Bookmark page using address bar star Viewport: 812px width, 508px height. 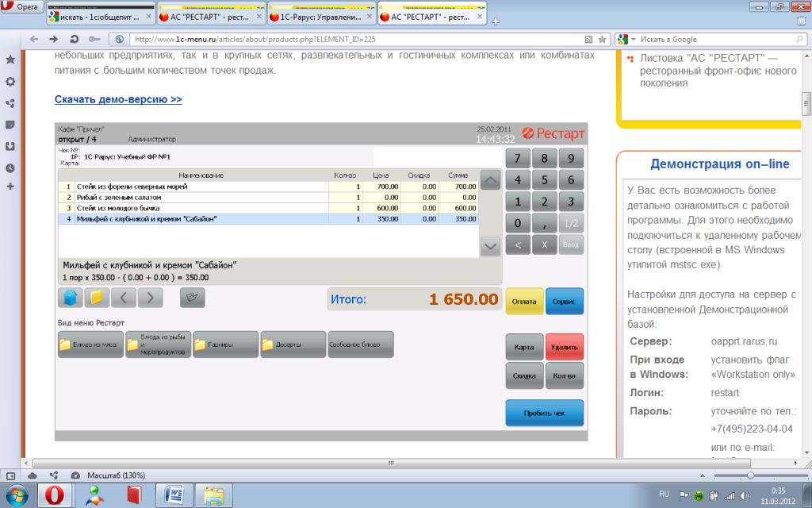click(x=603, y=39)
